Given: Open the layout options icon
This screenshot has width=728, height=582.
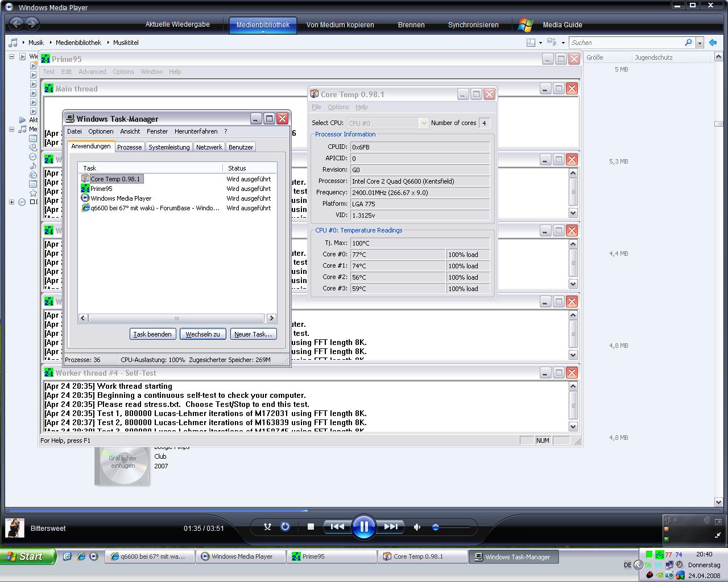Looking at the screenshot, I should point(531,43).
